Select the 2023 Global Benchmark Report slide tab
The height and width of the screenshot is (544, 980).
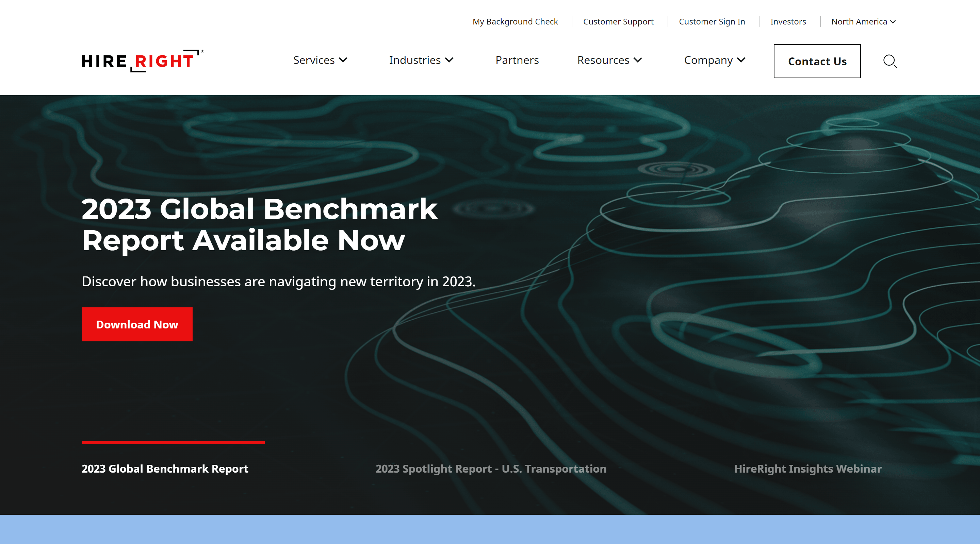click(165, 469)
